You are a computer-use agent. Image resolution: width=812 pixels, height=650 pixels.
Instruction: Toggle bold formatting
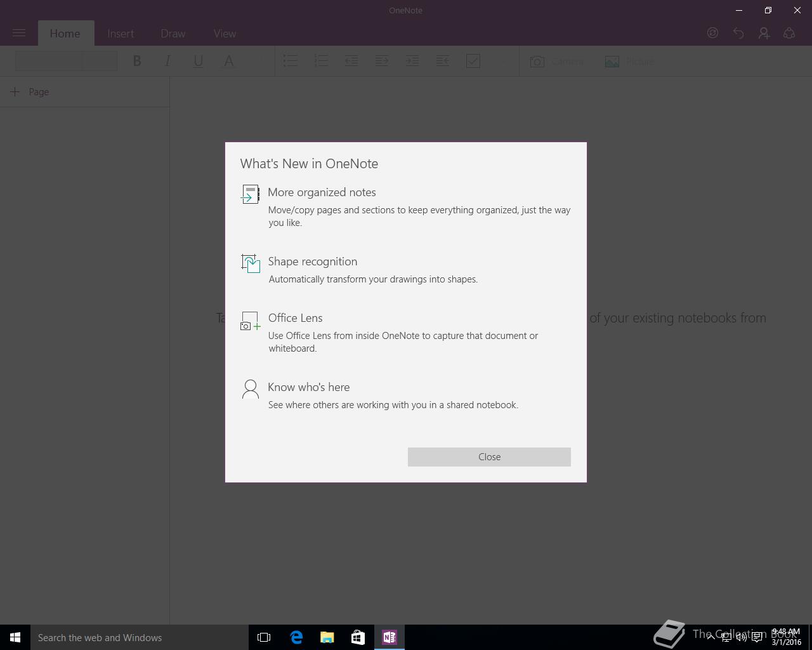pos(137,61)
